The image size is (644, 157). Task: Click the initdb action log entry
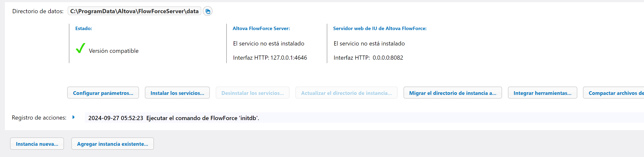point(364,118)
